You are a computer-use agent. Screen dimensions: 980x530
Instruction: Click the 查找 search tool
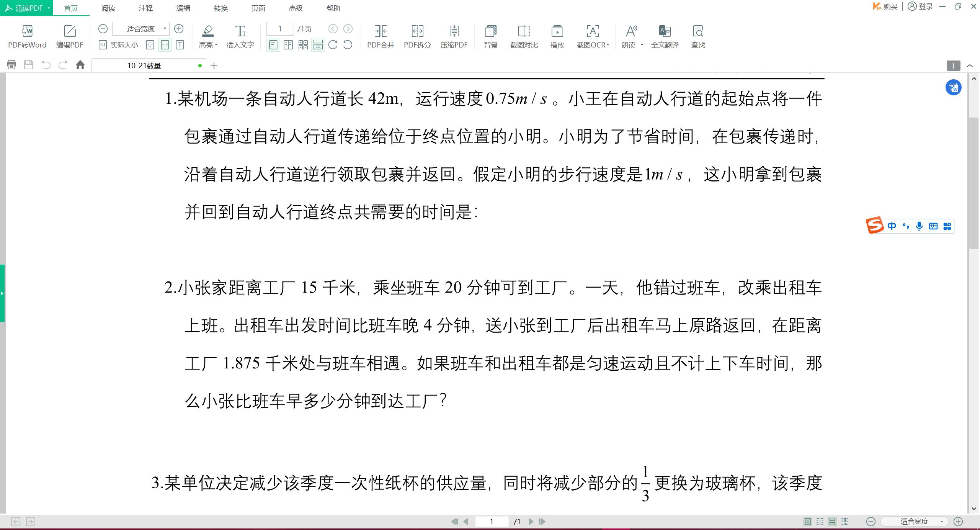697,36
